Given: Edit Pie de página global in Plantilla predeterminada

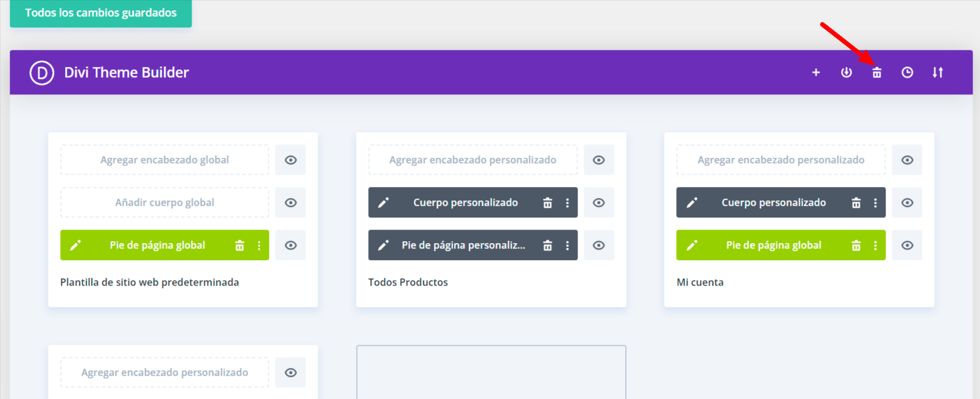Looking at the screenshot, I should coord(75,245).
